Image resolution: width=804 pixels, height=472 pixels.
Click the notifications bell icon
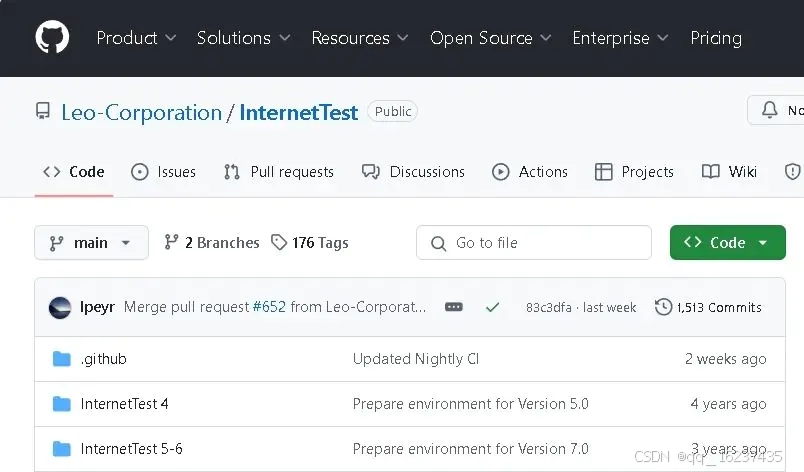770,111
